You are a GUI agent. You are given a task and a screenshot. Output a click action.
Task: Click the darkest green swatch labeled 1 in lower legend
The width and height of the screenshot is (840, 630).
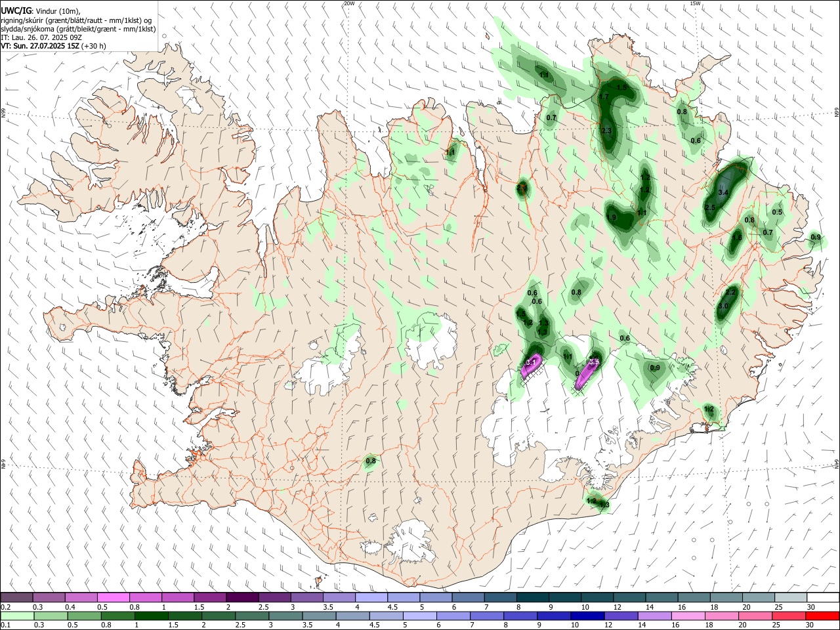[151, 616]
